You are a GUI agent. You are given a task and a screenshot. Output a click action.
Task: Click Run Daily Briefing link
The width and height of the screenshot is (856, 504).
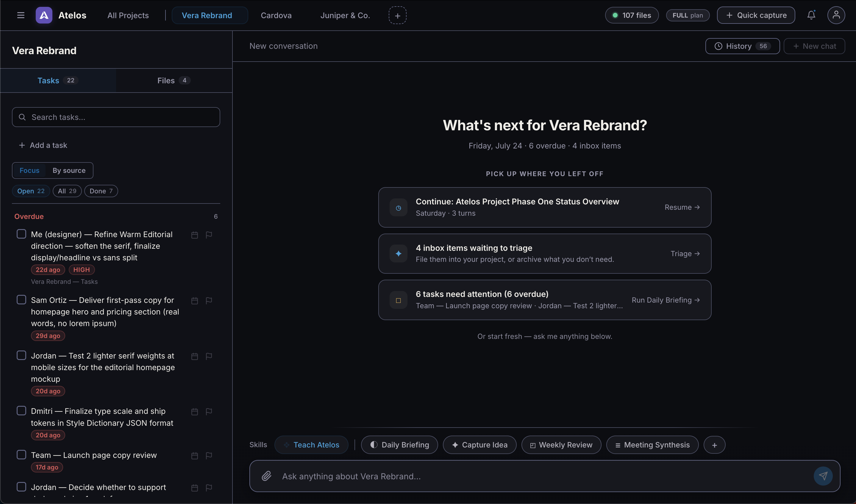[x=666, y=300]
